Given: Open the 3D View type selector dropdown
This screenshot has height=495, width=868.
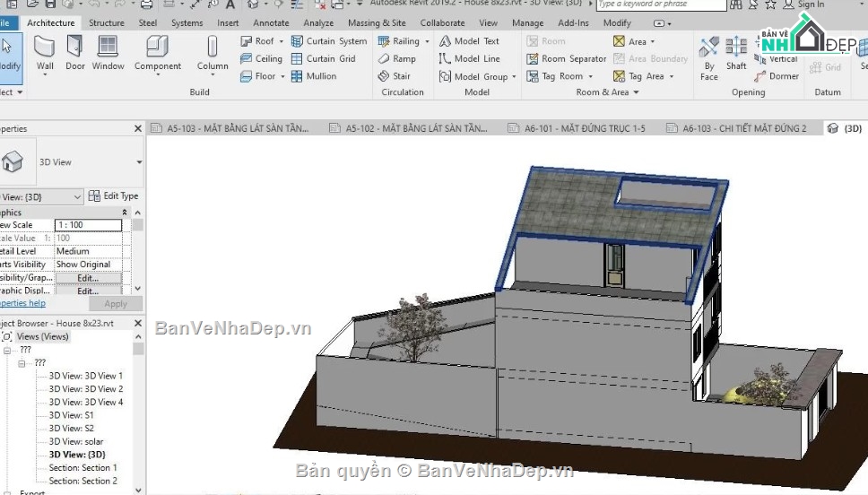Looking at the screenshot, I should click(139, 162).
